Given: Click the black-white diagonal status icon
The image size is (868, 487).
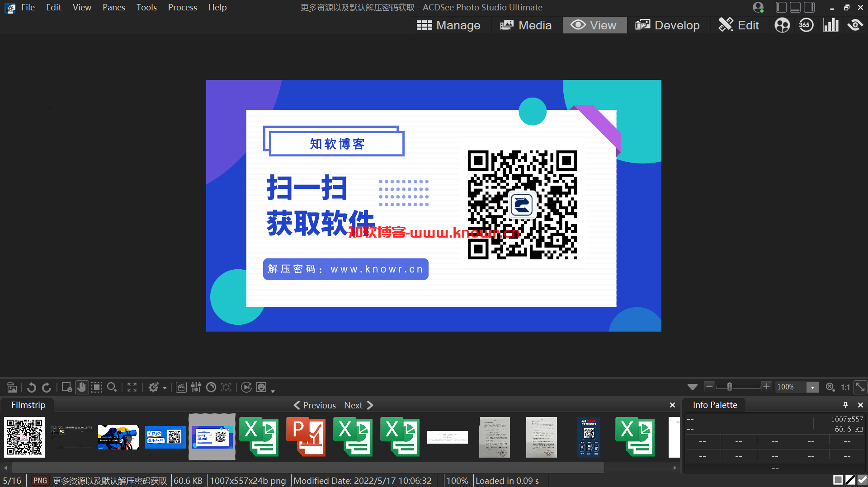Looking at the screenshot, I should pyautogui.click(x=850, y=480).
